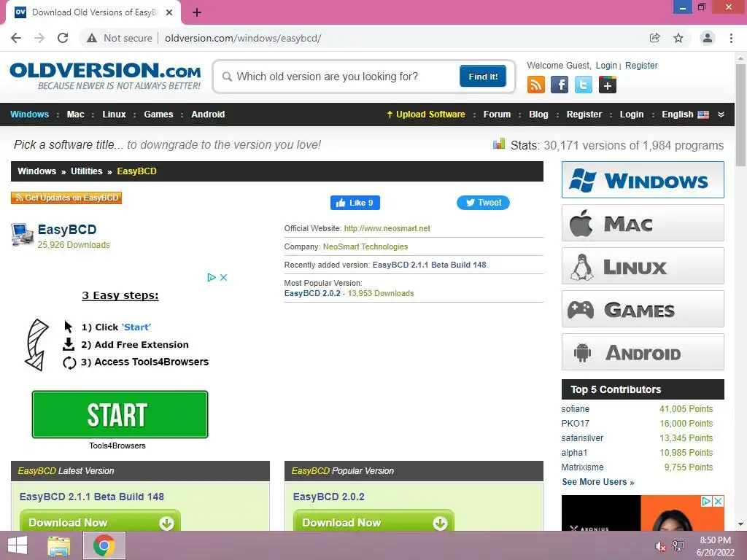Open the neosmart.net official website link
747x560 pixels.
pyautogui.click(x=387, y=228)
